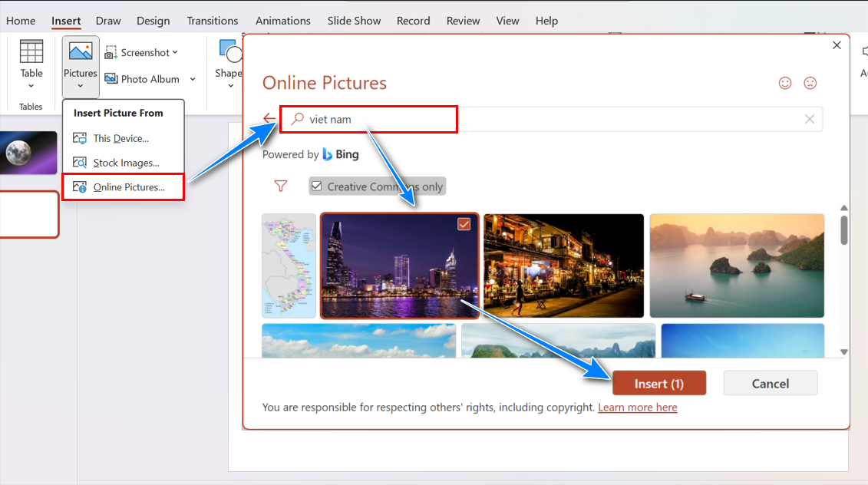The image size is (868, 485).
Task: Uncheck the selected city skyline picture checkbox
Action: pos(464,224)
